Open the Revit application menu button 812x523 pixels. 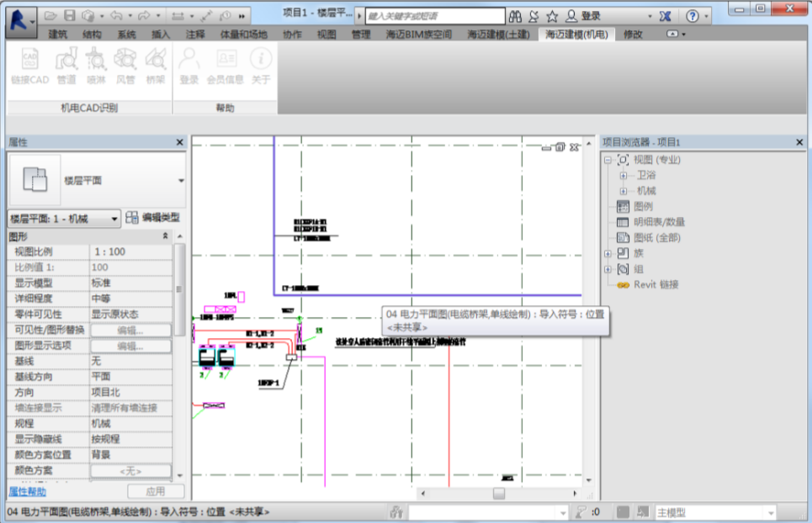pos(21,22)
